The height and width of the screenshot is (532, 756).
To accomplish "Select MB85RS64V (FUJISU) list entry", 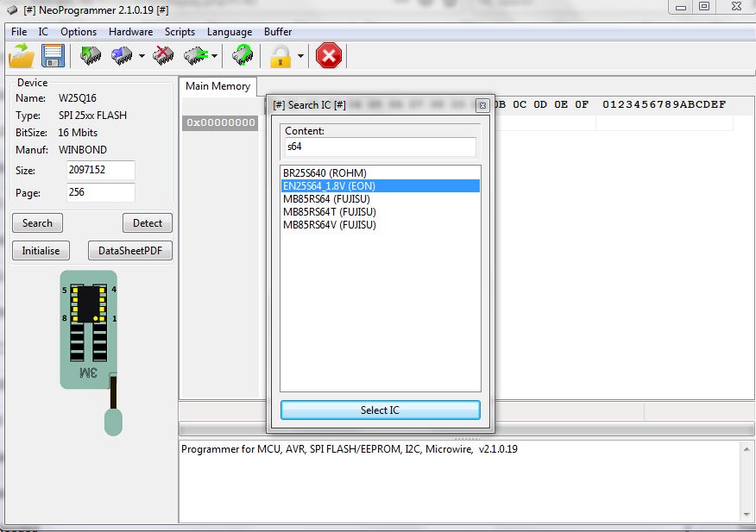I will pyautogui.click(x=381, y=225).
